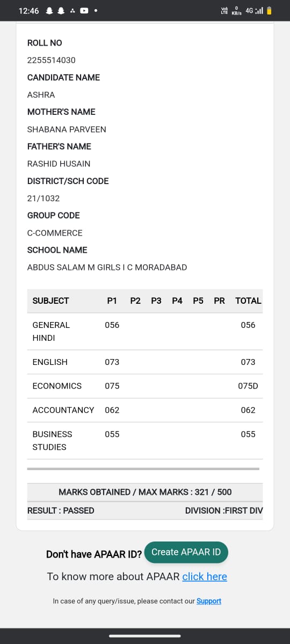The image size is (290, 644).
Task: Open the APAAR "click here" link
Action: click(205, 576)
